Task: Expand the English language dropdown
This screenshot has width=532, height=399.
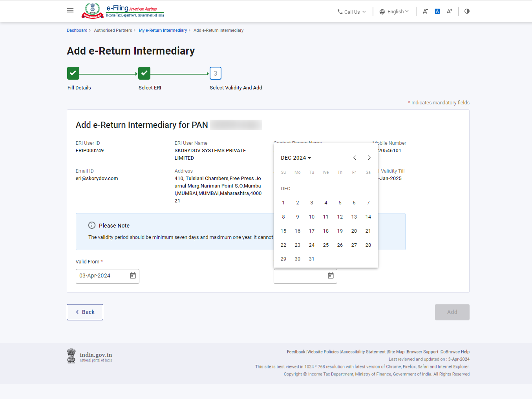Action: (394, 11)
